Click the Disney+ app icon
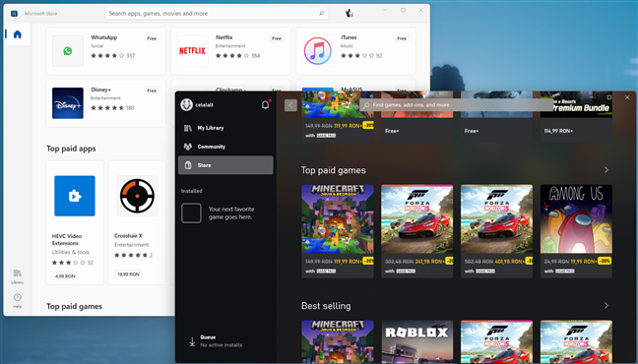638x364 pixels. click(x=68, y=103)
